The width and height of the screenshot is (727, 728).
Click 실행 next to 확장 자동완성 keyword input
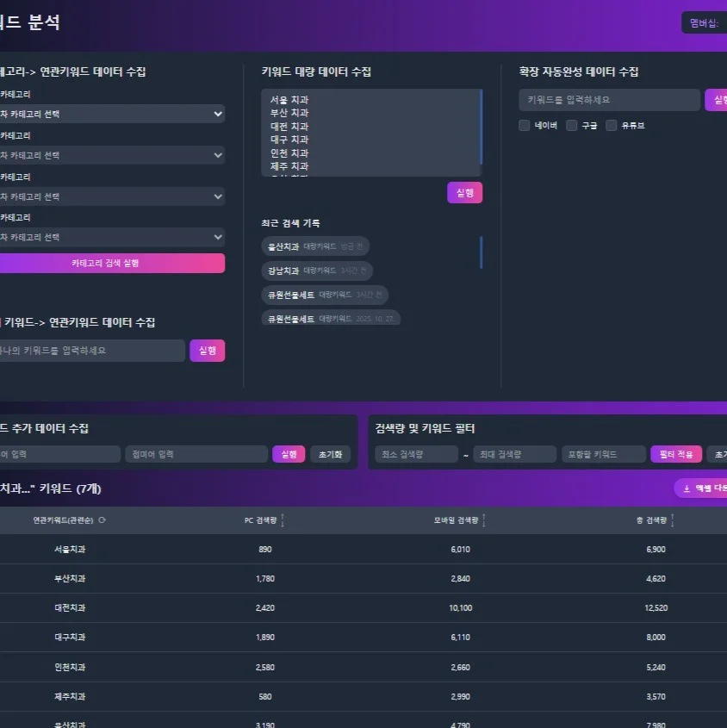(x=720, y=100)
